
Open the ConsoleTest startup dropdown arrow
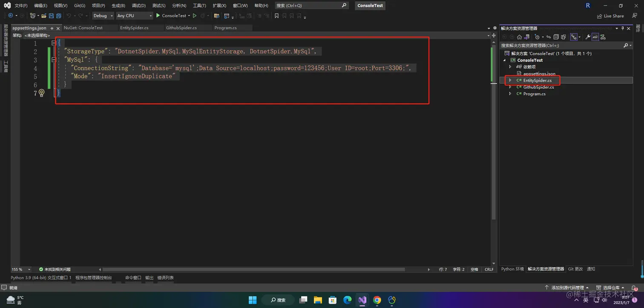[189, 16]
